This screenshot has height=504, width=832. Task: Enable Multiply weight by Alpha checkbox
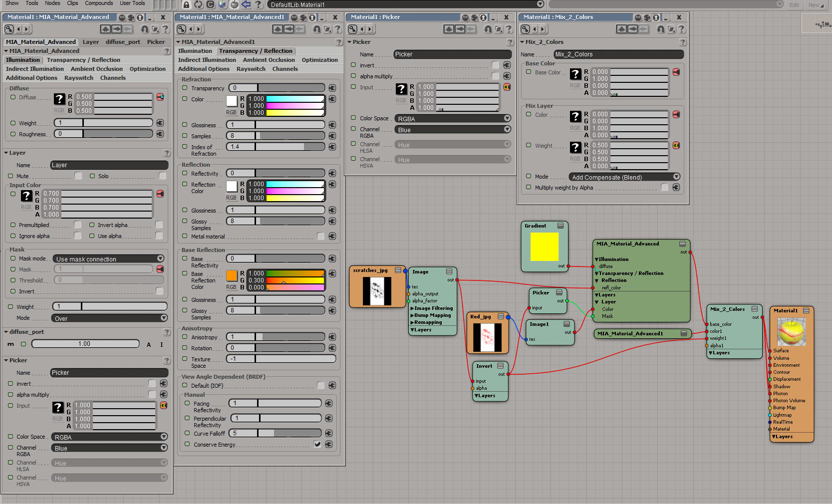point(664,187)
